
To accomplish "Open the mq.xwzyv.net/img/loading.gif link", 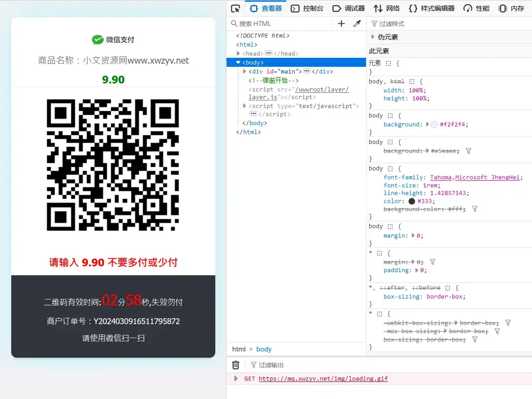I will pos(323,379).
